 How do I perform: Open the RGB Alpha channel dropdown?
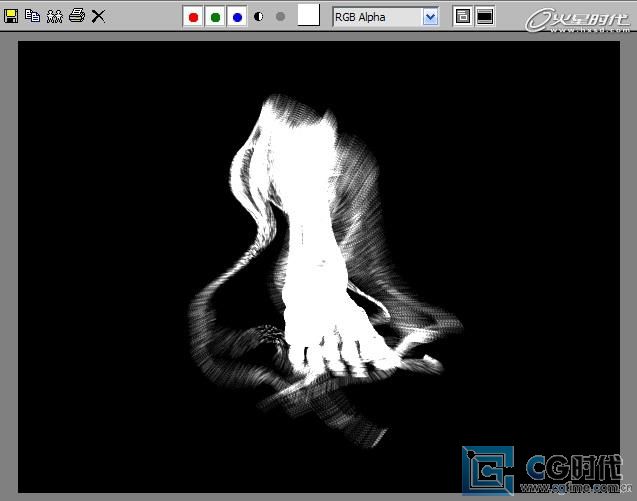click(x=386, y=17)
